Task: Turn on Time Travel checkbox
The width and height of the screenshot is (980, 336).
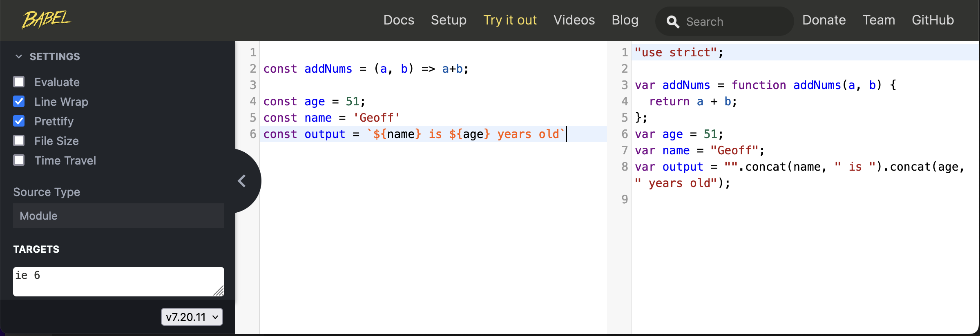Action: point(19,160)
